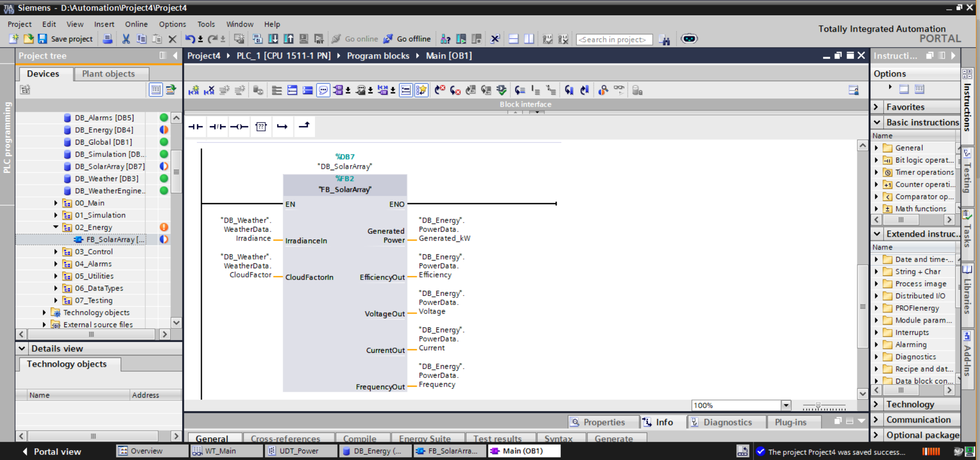The image size is (980, 460).
Task: Switch to the Diagnostics tab
Action: pos(727,422)
